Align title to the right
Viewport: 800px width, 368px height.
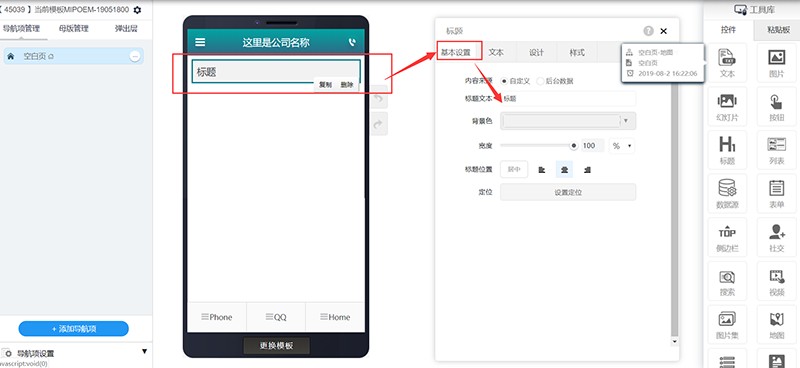coord(587,170)
